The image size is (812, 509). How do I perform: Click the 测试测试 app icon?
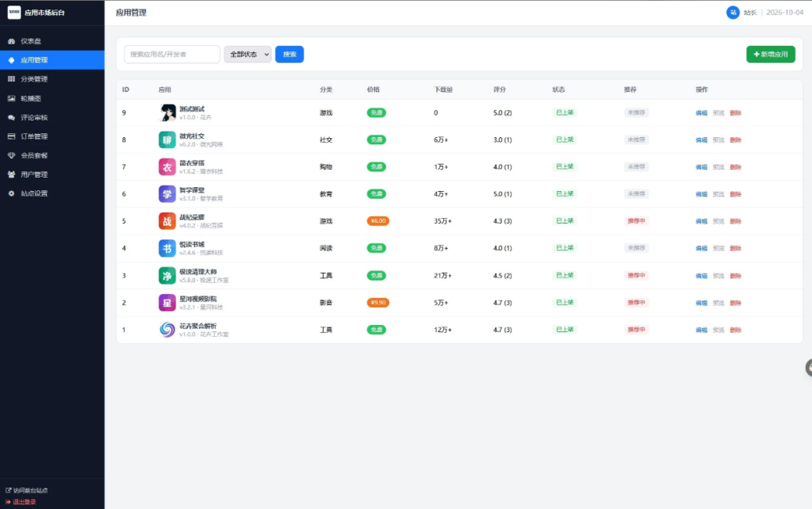tap(167, 113)
